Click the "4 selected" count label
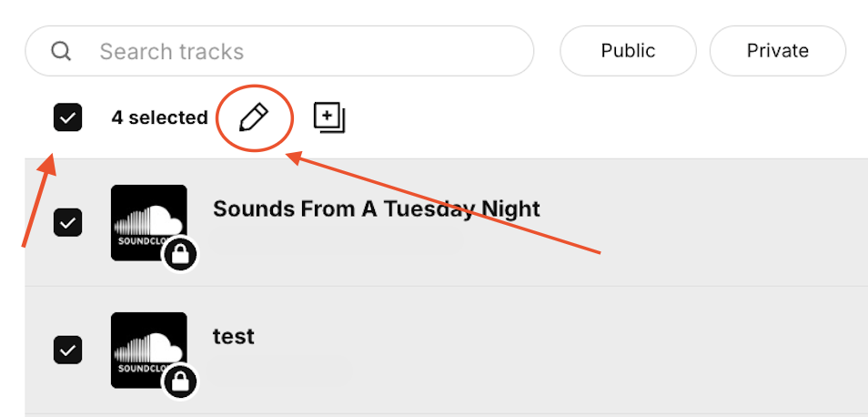 (x=159, y=118)
